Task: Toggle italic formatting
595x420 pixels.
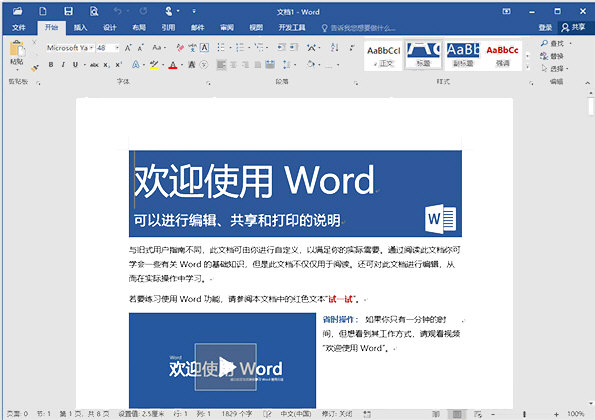Action: pyautogui.click(x=63, y=65)
